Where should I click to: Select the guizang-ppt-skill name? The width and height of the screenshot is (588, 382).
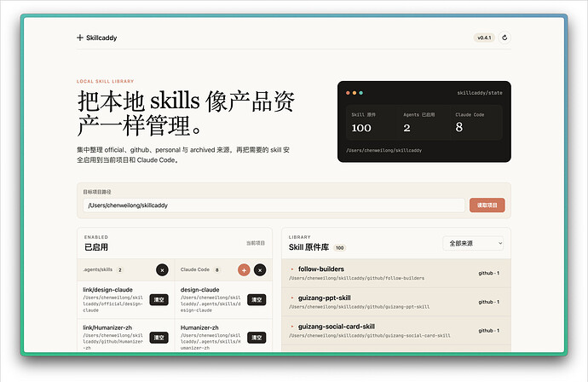[325, 298]
